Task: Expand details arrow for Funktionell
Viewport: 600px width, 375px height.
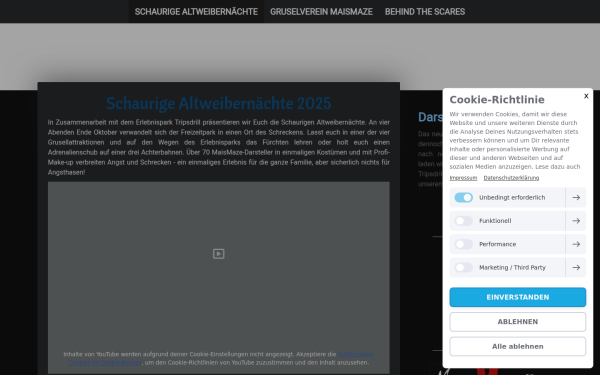Action: tap(576, 221)
